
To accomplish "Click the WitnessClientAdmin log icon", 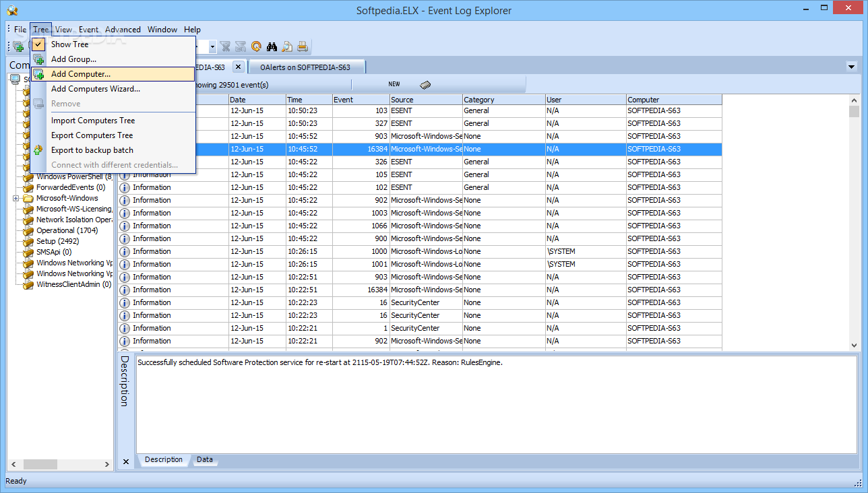I will point(28,285).
